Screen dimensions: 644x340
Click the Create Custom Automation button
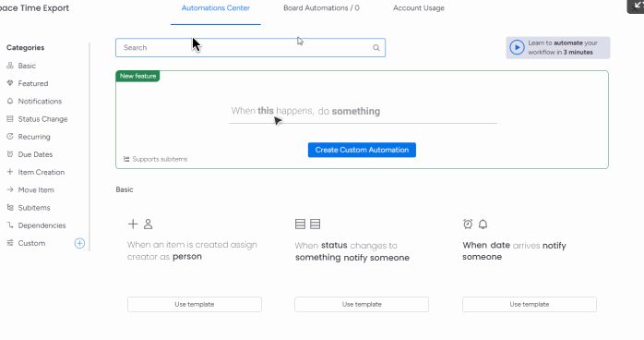(362, 150)
